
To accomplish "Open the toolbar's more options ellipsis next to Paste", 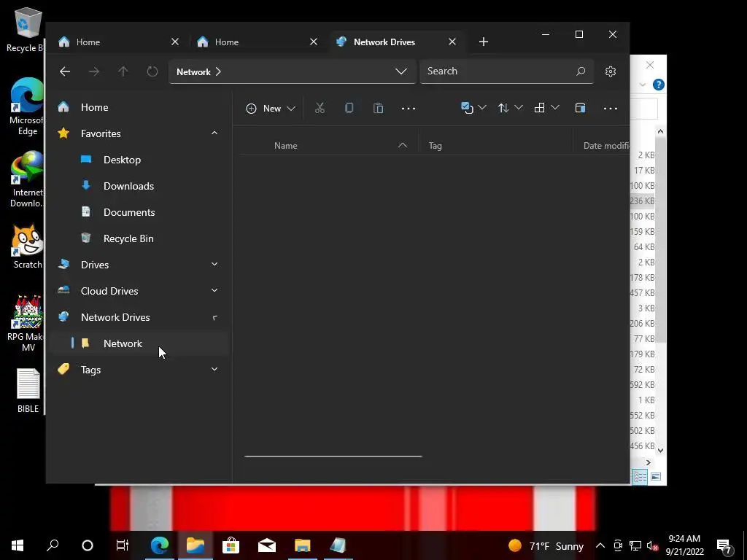I will [409, 109].
